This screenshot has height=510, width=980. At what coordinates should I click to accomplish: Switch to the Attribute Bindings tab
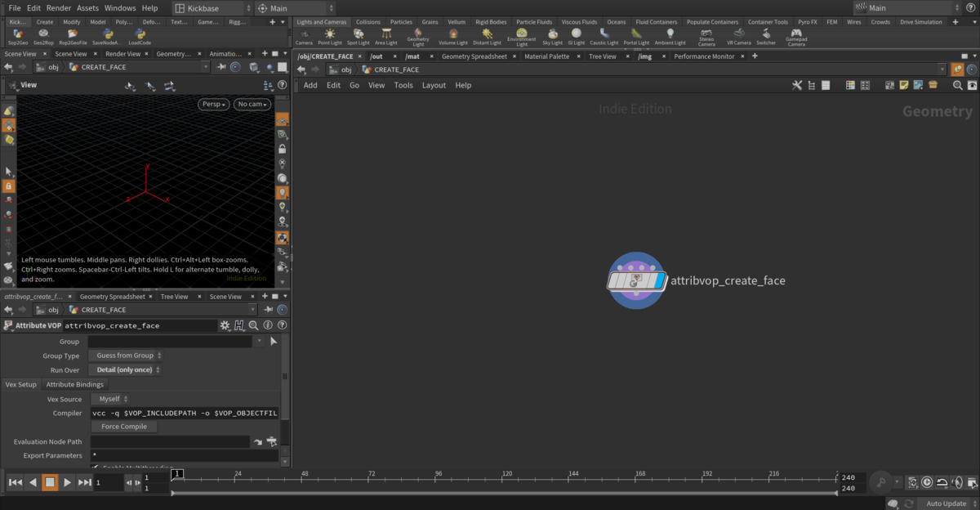[x=75, y=384]
